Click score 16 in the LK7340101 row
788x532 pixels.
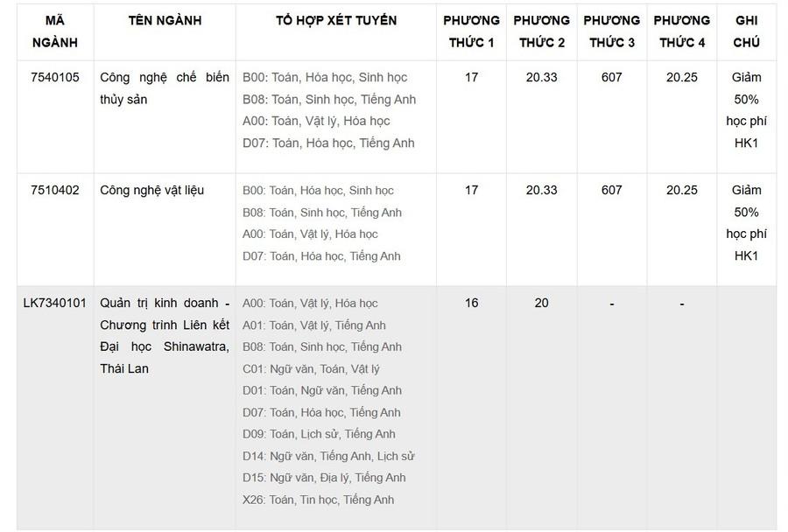(x=471, y=303)
